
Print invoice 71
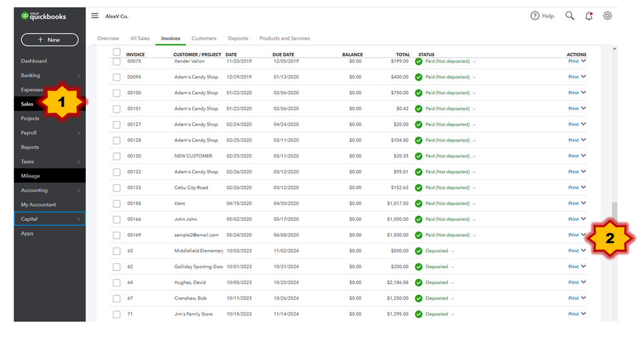click(x=573, y=314)
